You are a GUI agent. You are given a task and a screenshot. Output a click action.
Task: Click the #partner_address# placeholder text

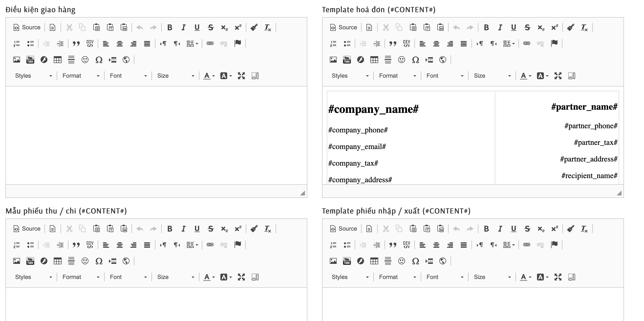(589, 159)
